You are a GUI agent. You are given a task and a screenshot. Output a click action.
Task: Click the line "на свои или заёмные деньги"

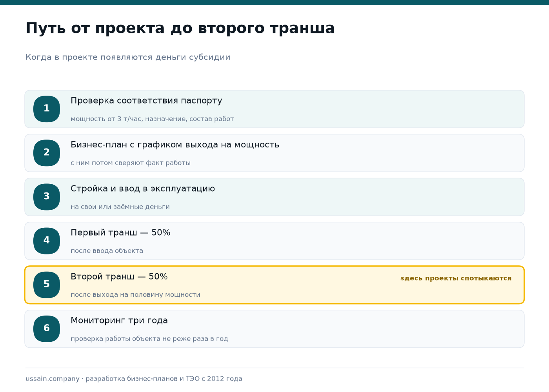click(120, 207)
